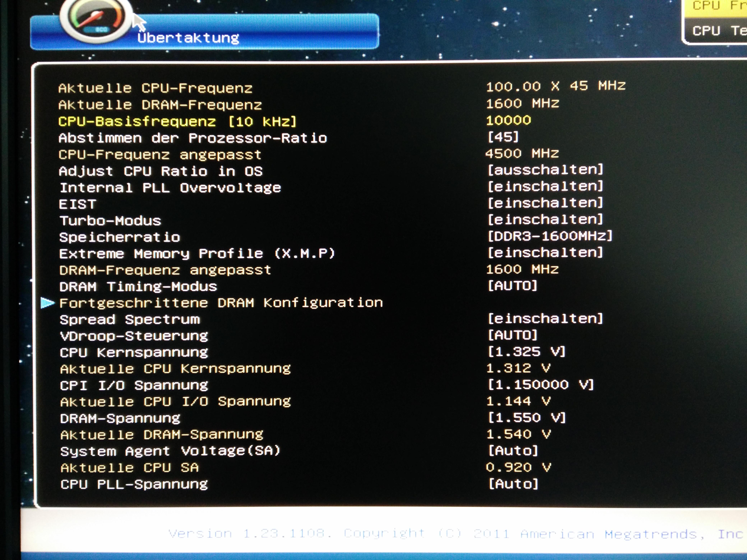The height and width of the screenshot is (560, 747).
Task: Open Speicherratio DDR3-1600MHz dropdown
Action: coord(549,236)
